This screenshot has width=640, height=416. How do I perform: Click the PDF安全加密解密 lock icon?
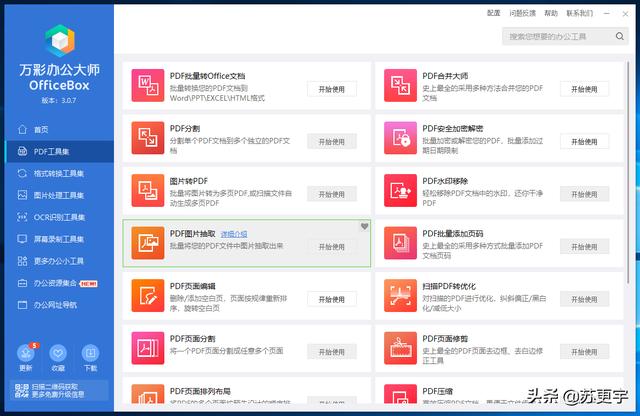tap(400, 140)
